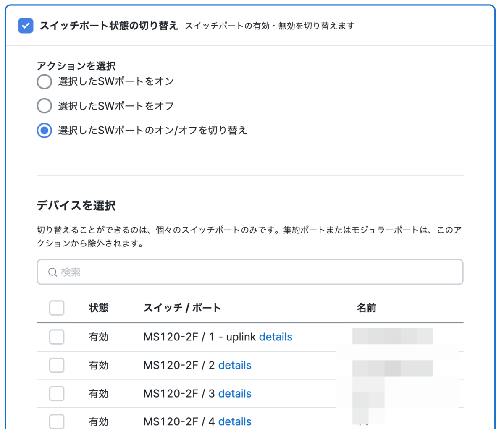Viewport: 504px width, 429px height.
Task: Check the select-all checkbox in table header
Action: [x=57, y=308]
